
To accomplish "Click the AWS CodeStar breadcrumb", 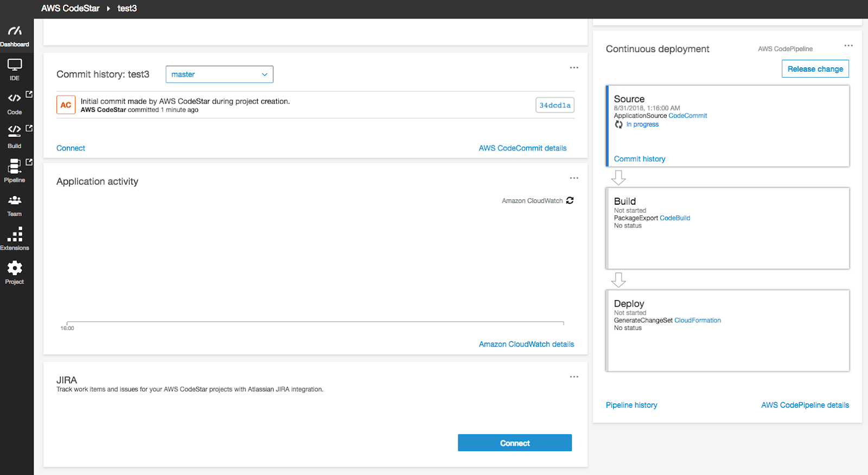I will (x=71, y=9).
